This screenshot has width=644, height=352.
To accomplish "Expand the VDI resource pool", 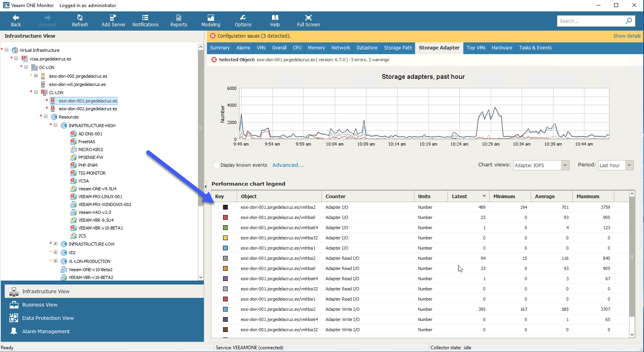I will (x=55, y=252).
